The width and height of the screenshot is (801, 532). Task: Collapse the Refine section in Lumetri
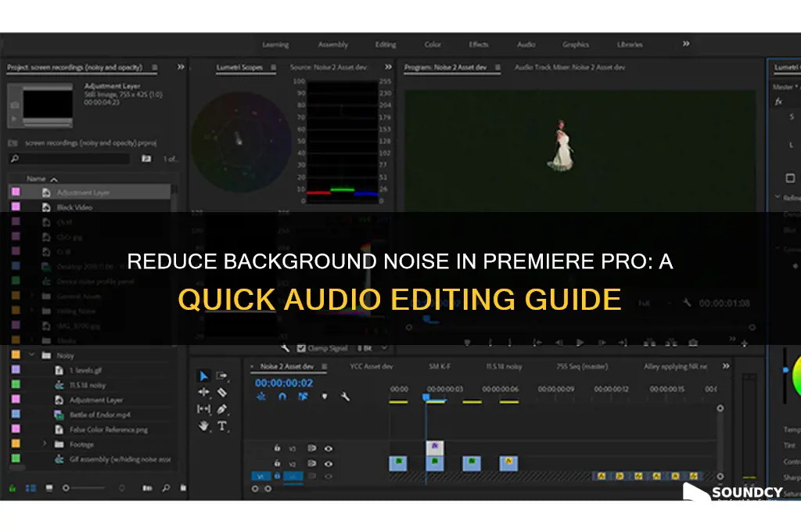[x=778, y=196]
